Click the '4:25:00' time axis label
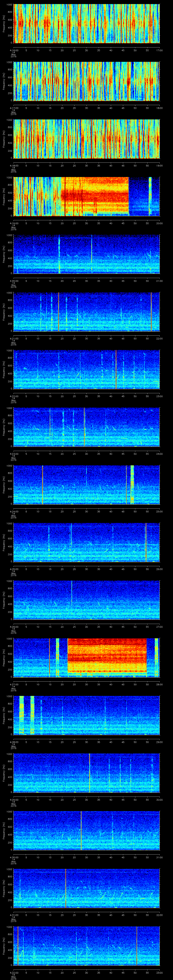 pyautogui.click(x=14, y=569)
